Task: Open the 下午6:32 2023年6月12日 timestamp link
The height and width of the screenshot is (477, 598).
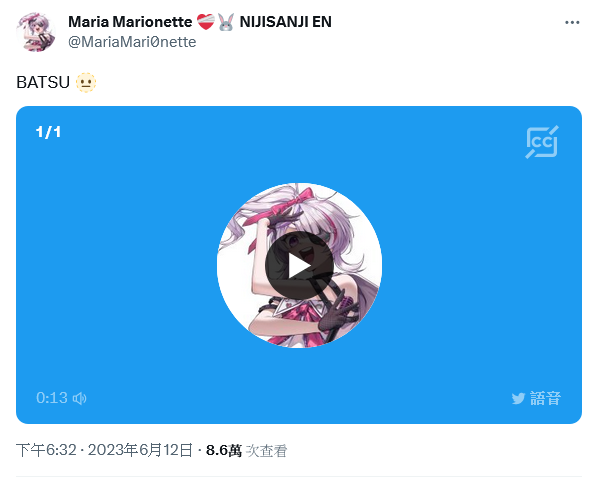Action: pyautogui.click(x=104, y=450)
